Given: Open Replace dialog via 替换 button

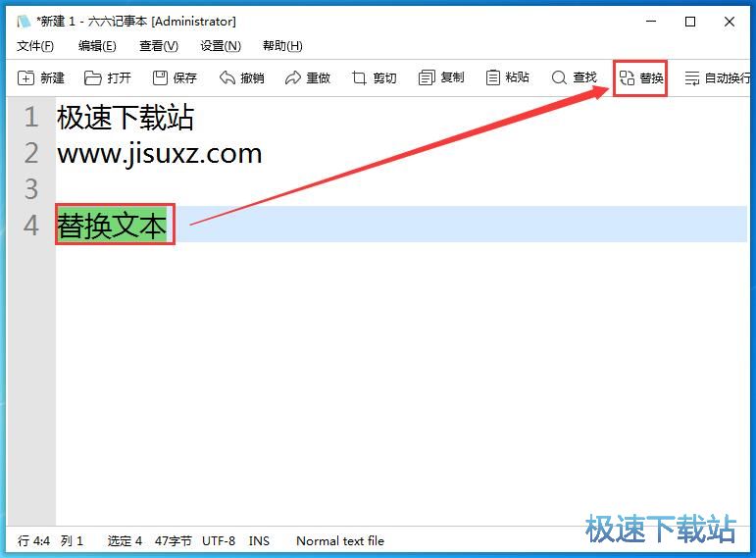Looking at the screenshot, I should tap(640, 77).
